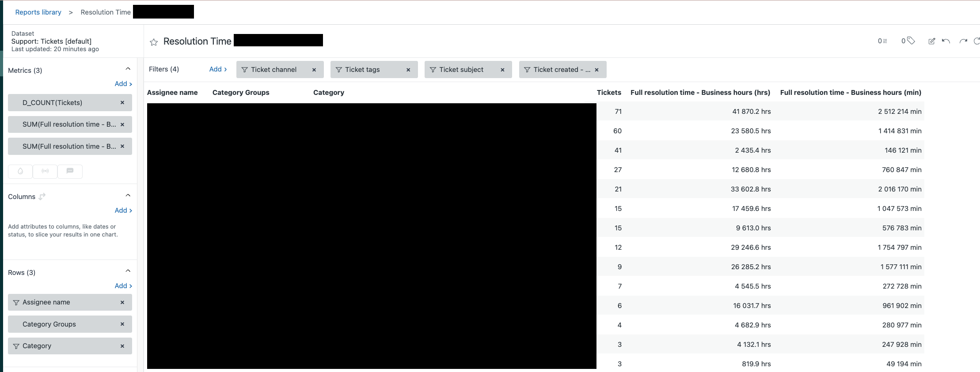
Task: Collapse the Rows section
Action: coord(128,271)
